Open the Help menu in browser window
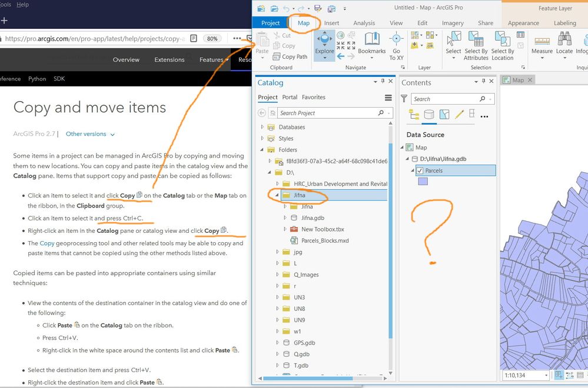588x388 pixels. (x=22, y=5)
